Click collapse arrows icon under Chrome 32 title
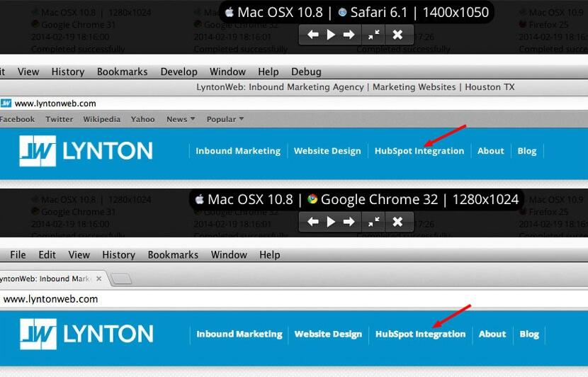This screenshot has height=377, width=588. tap(373, 222)
